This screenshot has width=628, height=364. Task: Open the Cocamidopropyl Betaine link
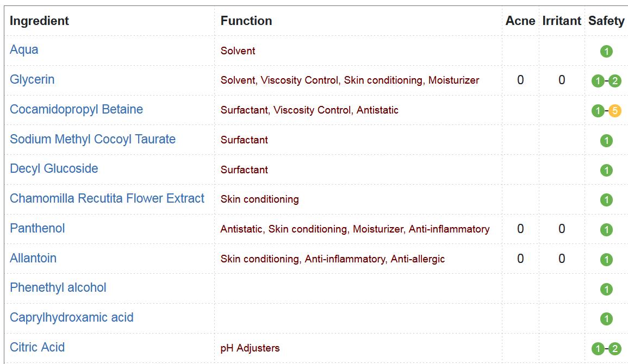click(x=76, y=109)
